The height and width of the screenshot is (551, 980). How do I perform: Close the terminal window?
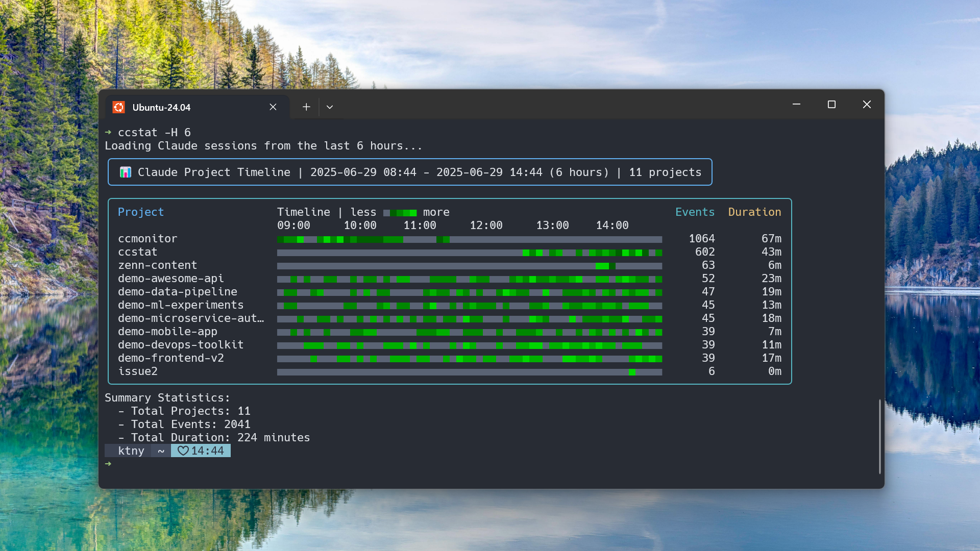click(867, 104)
